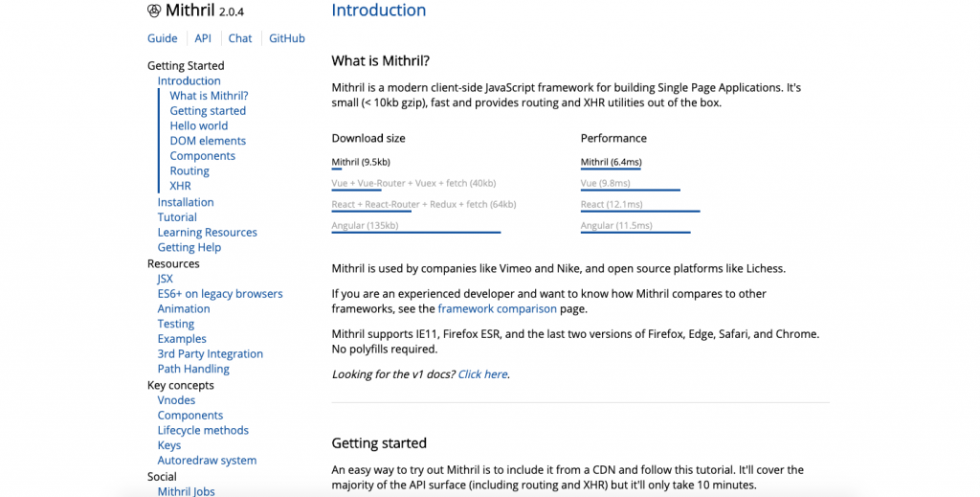Click the 'What is Mithril?' content heading
The height and width of the screenshot is (497, 980).
[x=381, y=61]
